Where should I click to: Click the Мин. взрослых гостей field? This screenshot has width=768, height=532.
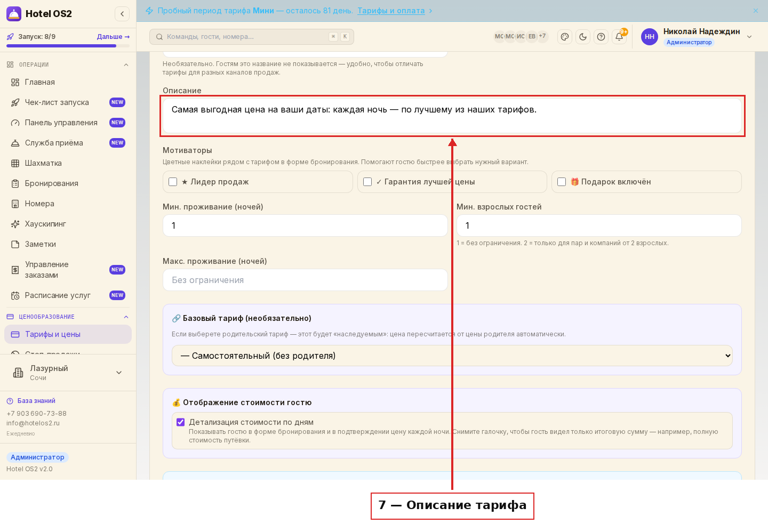click(x=599, y=225)
